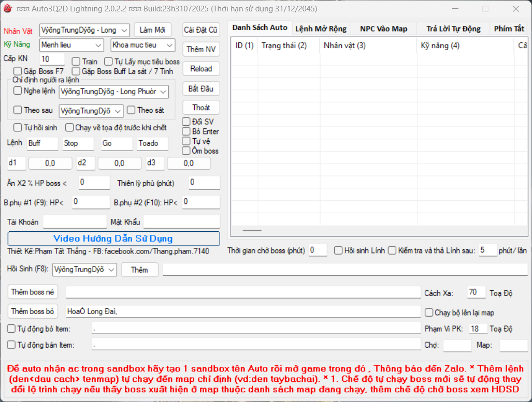Enable the Tự động bỏ Item checkbox
The height and width of the screenshot is (402, 532).
coord(11,329)
